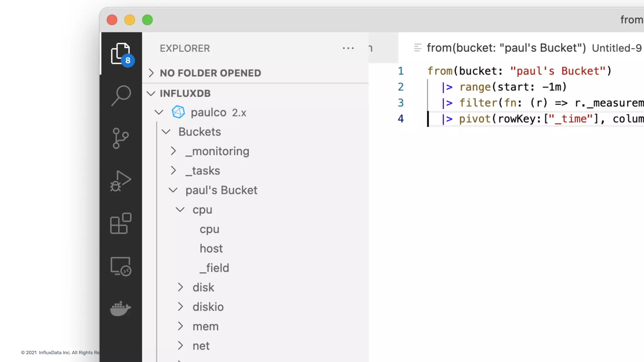The width and height of the screenshot is (644, 362).
Task: Collapse the INFLUXDB section
Action: [185, 93]
